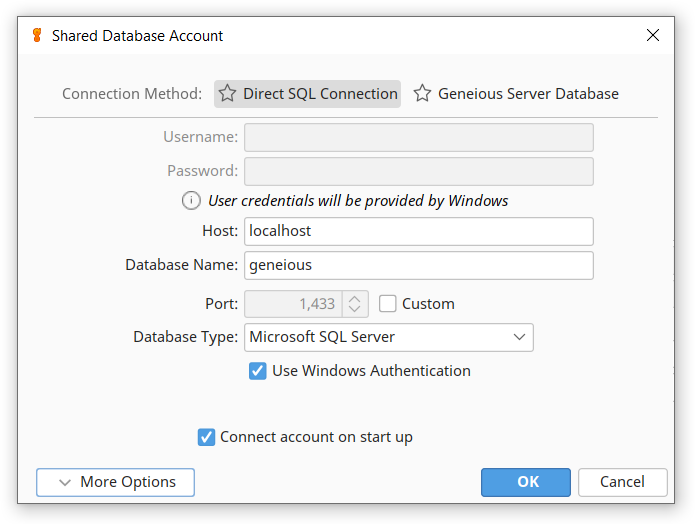Screen dimensions: 695x524
Task: Click the Cancel button
Action: (x=622, y=482)
